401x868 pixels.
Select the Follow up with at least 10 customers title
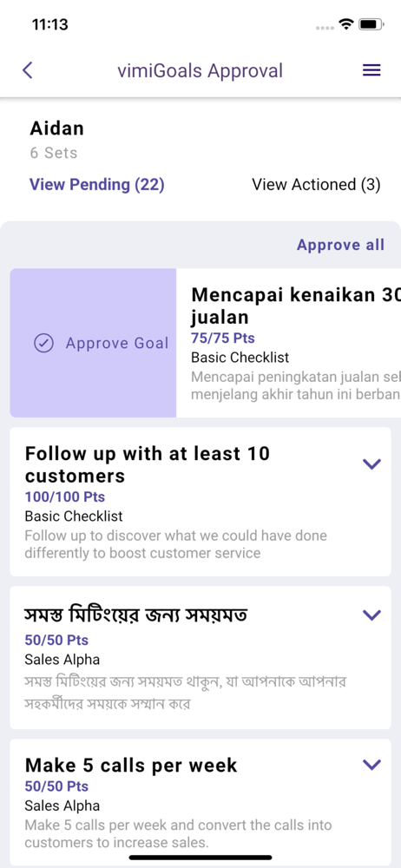(x=148, y=465)
